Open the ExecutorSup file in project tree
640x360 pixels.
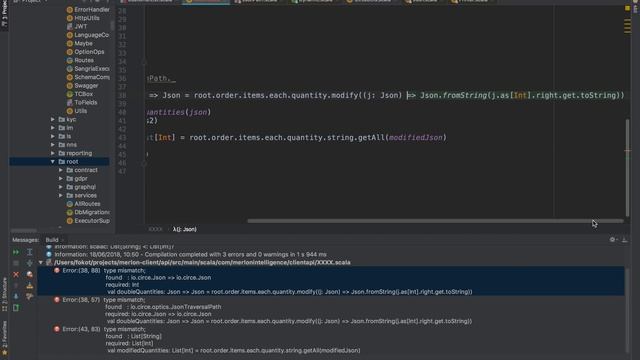click(x=92, y=221)
